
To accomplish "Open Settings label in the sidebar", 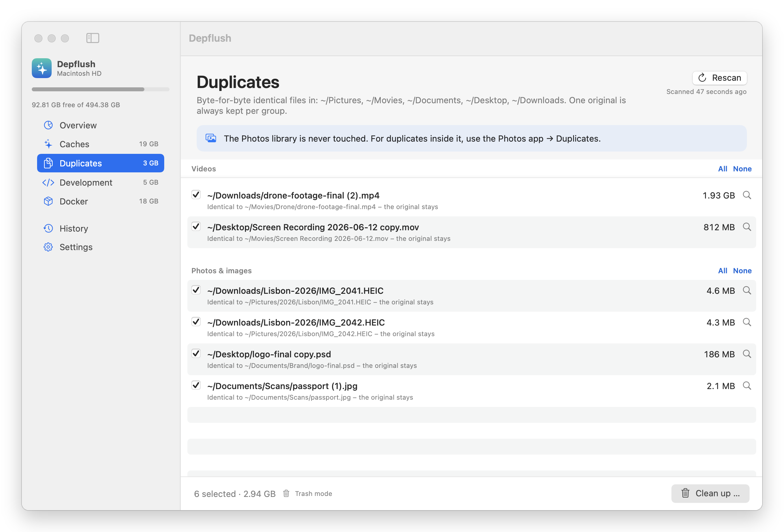I will coord(76,247).
